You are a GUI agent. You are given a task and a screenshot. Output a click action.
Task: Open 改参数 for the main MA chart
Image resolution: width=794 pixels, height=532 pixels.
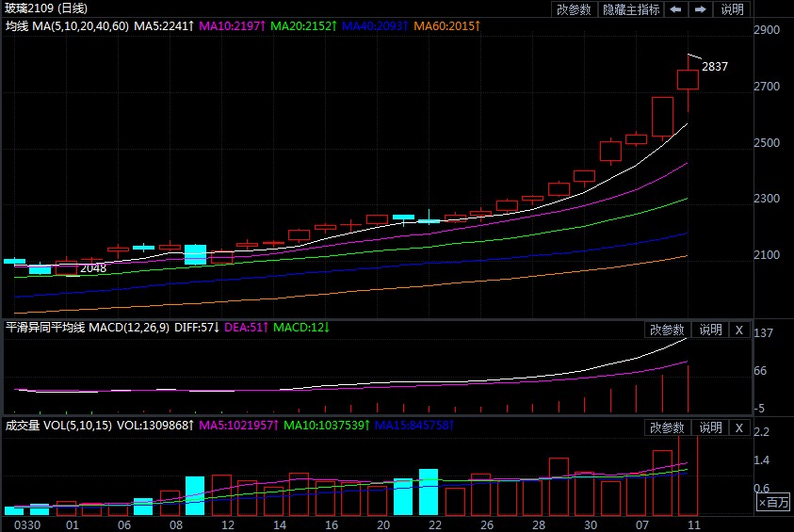[574, 9]
